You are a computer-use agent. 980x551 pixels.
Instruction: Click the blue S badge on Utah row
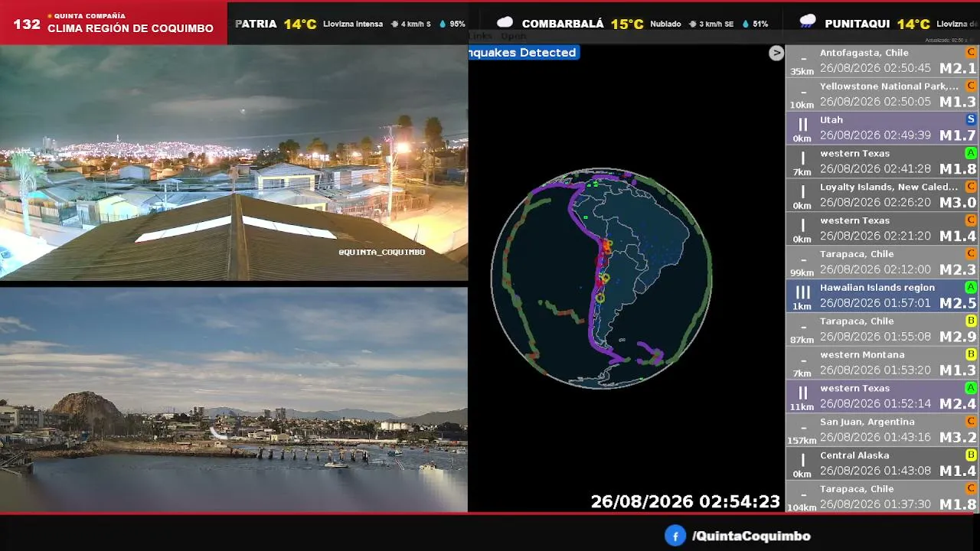[x=971, y=119]
